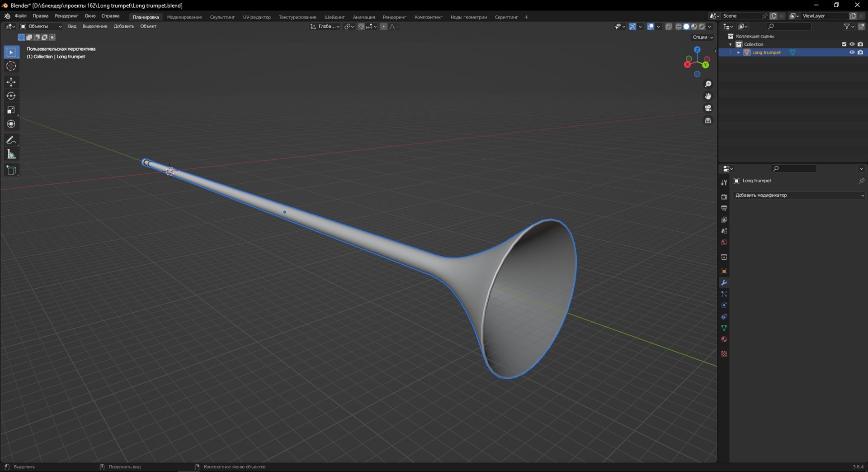Click the zoom magnifier in viewport navigation
This screenshot has height=472, width=868.
708,84
